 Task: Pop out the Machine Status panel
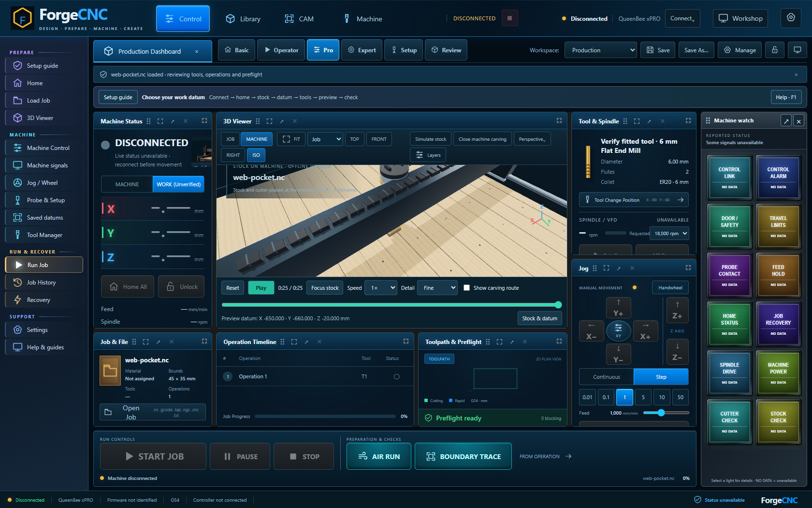pyautogui.click(x=173, y=121)
